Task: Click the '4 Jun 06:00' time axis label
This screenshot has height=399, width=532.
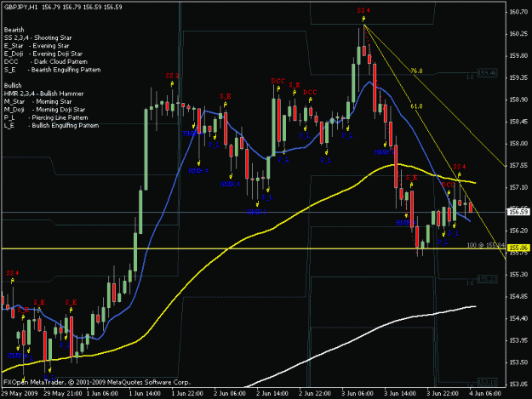Action: 485,394
